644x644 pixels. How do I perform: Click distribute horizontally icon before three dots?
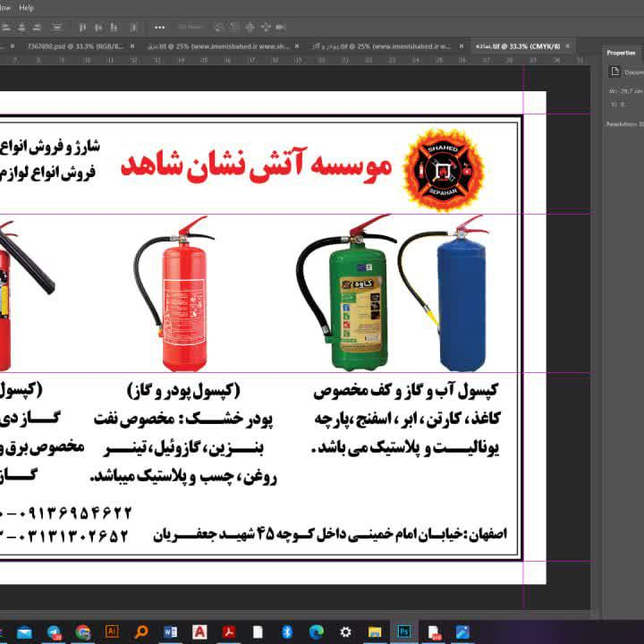(133, 28)
